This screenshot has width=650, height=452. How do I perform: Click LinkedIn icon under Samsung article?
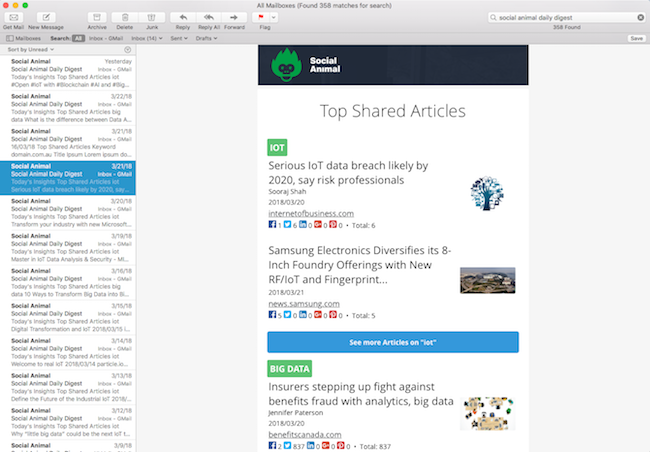(303, 314)
